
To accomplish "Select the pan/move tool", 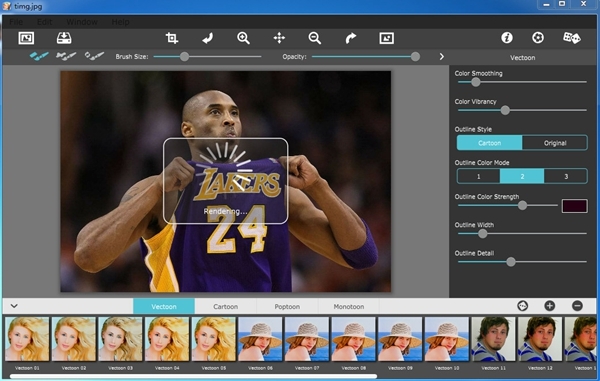I will point(279,38).
